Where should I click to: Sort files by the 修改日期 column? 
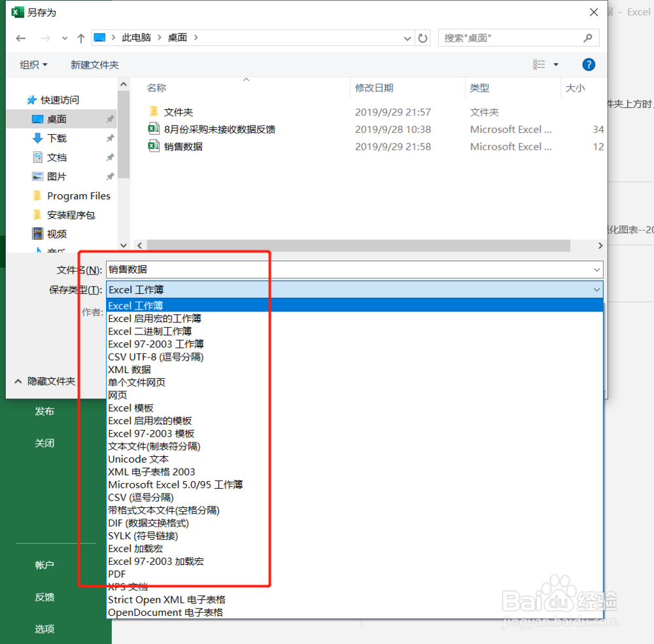click(x=374, y=88)
